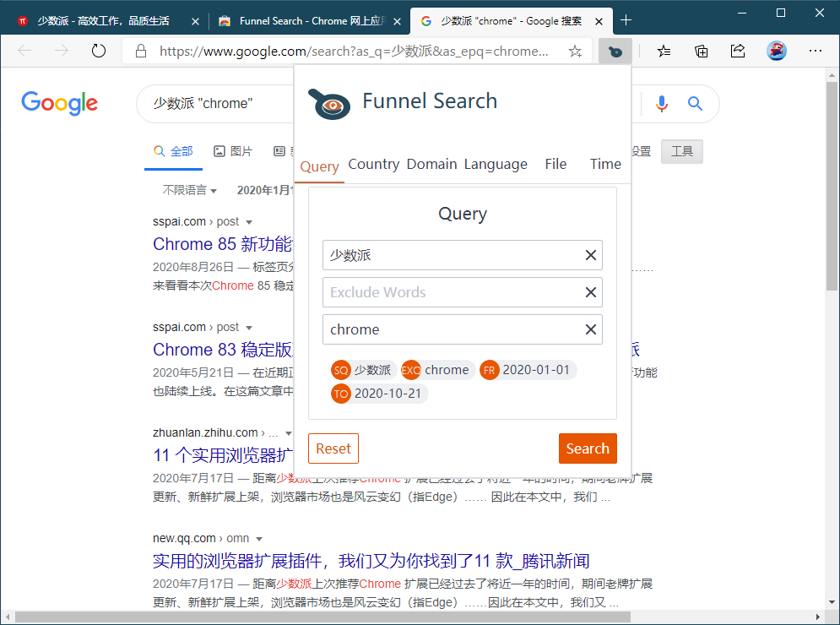The image size is (840, 625).
Task: Switch to the 少数派 browser tab
Action: [102, 21]
